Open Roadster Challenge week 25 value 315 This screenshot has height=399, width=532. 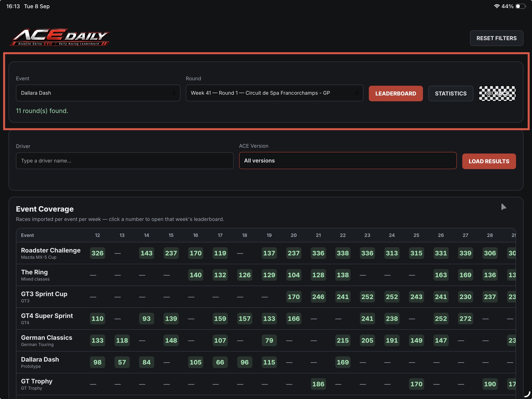(x=416, y=253)
